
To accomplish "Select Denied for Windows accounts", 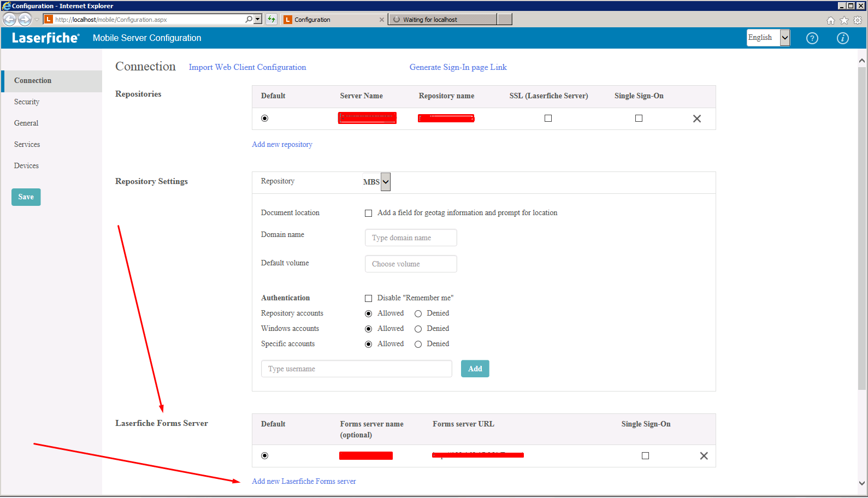I will coord(418,329).
